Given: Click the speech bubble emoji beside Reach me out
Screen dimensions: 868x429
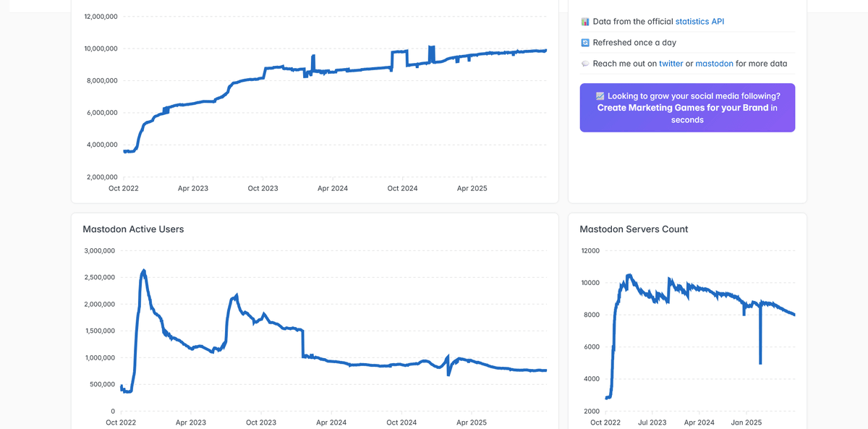Looking at the screenshot, I should tap(585, 64).
